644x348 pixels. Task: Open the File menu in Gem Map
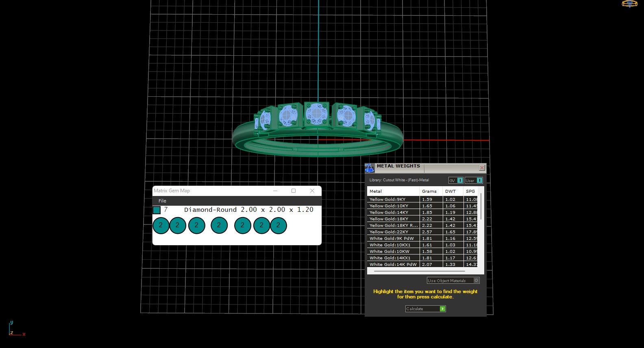pyautogui.click(x=162, y=201)
